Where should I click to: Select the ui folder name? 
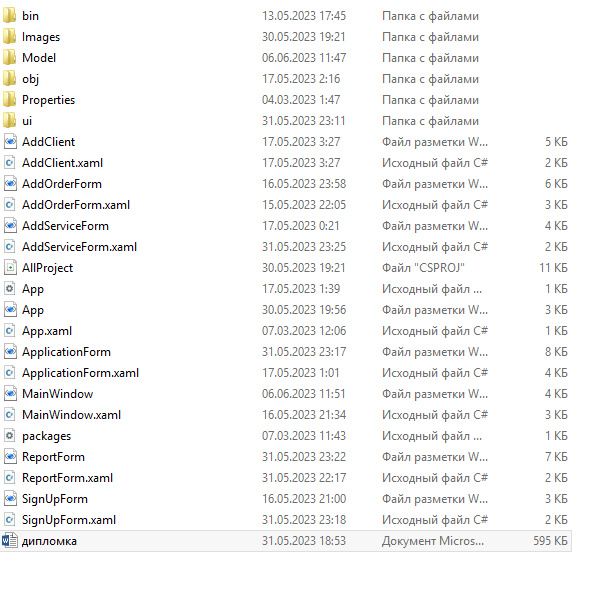tap(27, 121)
